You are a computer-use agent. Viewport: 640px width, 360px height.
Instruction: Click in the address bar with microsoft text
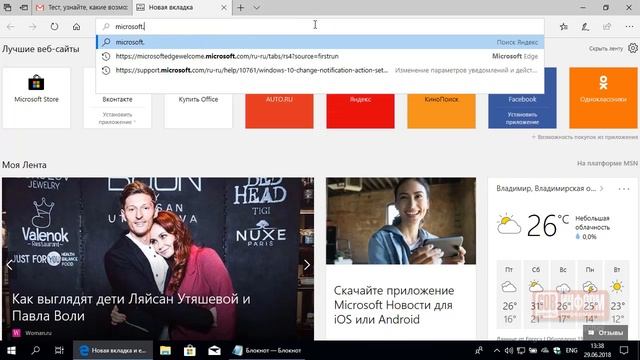pos(320,27)
